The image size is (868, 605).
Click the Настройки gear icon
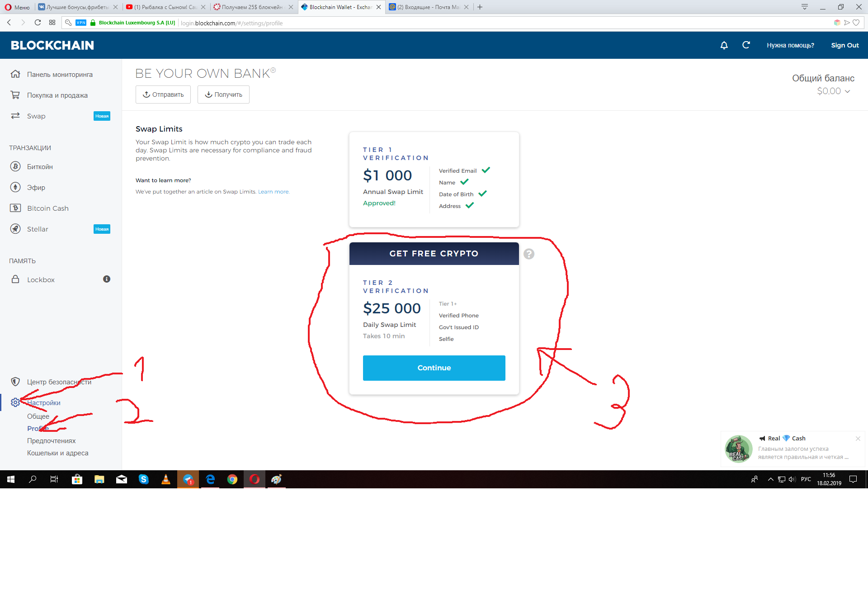[x=15, y=402]
